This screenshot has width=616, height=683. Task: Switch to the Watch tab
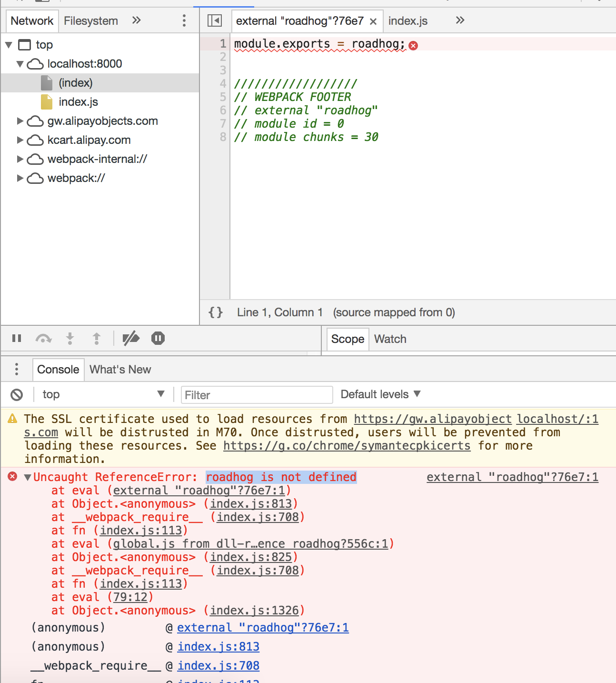(x=390, y=339)
